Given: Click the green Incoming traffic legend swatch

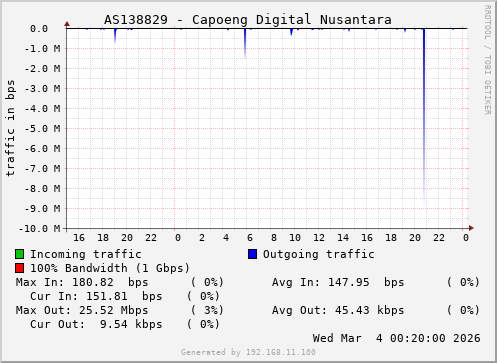Looking at the screenshot, I should coord(19,254).
